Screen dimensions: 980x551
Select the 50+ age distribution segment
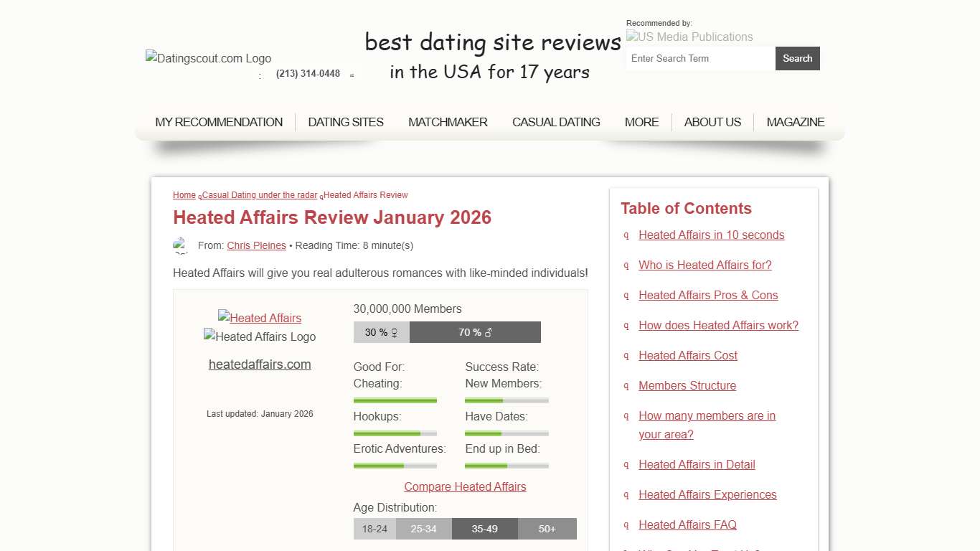coord(547,529)
